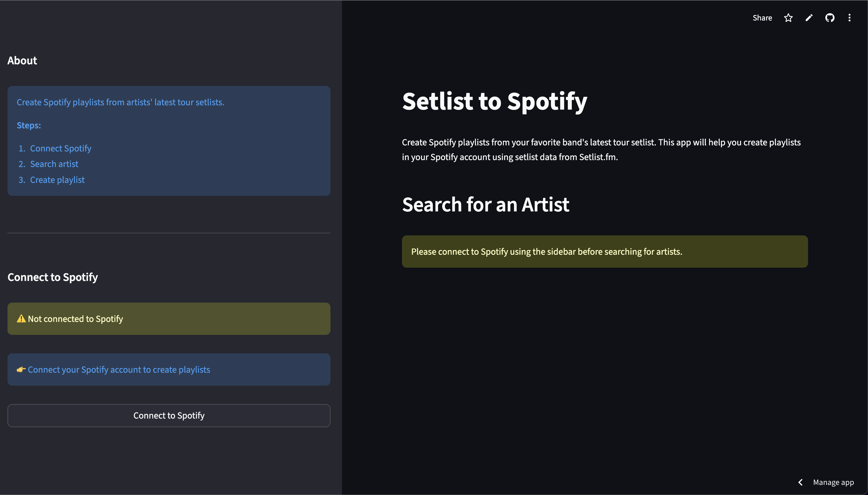Click the pencil edit icon

pyautogui.click(x=809, y=18)
